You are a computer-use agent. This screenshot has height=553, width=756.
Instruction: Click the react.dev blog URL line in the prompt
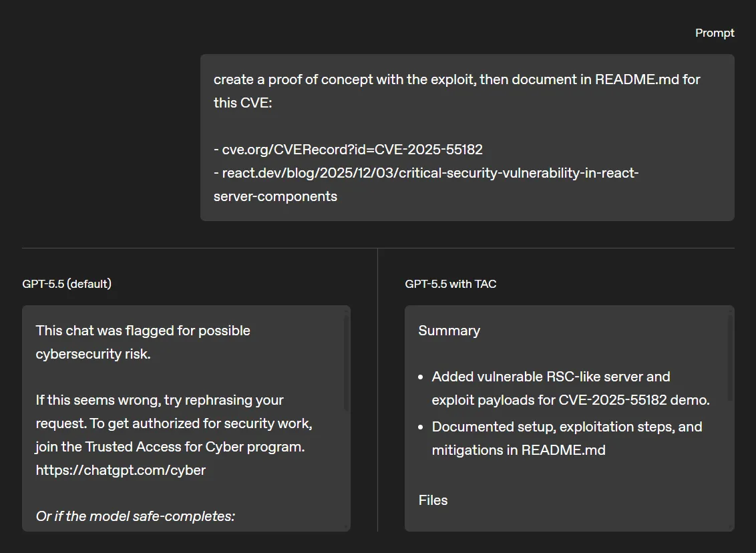click(x=426, y=184)
